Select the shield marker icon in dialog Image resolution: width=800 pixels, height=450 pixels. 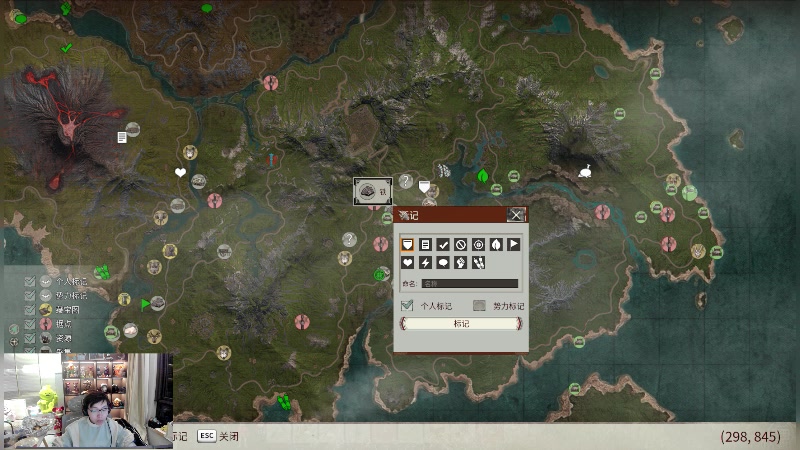[407, 245]
